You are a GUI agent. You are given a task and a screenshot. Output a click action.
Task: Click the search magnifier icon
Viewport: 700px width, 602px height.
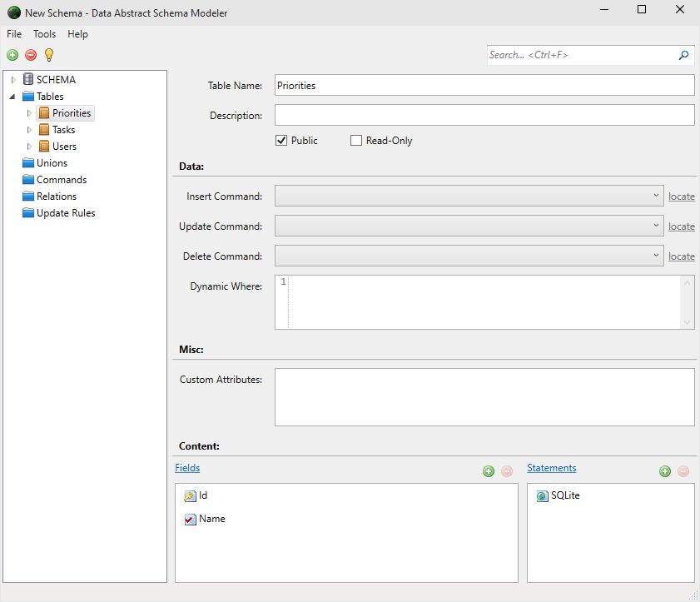(x=683, y=56)
